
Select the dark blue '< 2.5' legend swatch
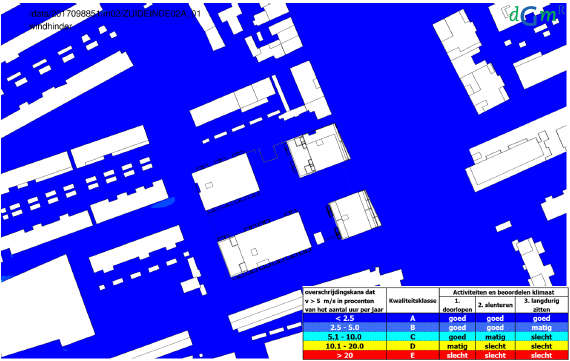tap(345, 318)
